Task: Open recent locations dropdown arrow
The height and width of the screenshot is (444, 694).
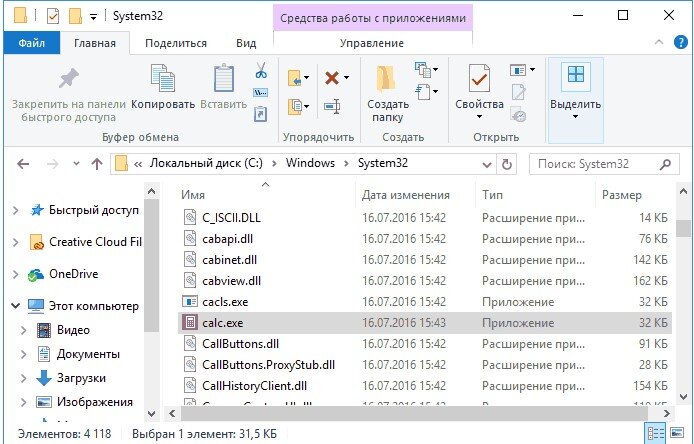Action: tap(76, 164)
